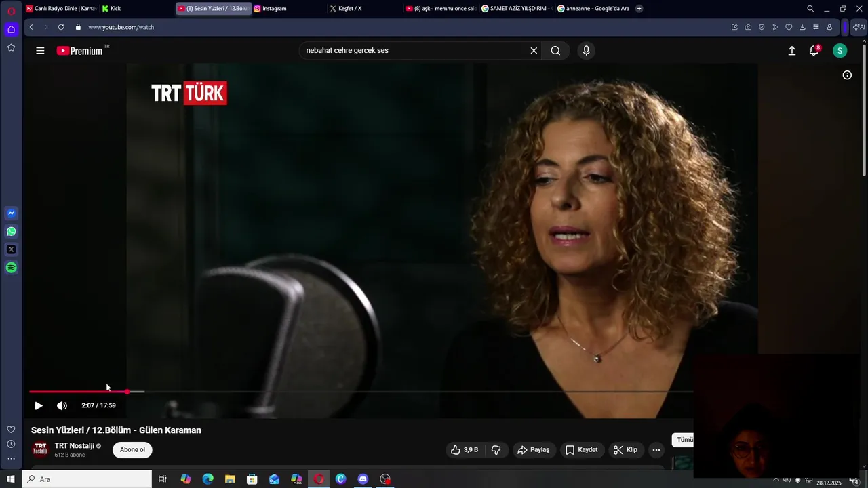The height and width of the screenshot is (488, 868).
Task: Open Opera sidebar home icon
Action: tap(11, 29)
